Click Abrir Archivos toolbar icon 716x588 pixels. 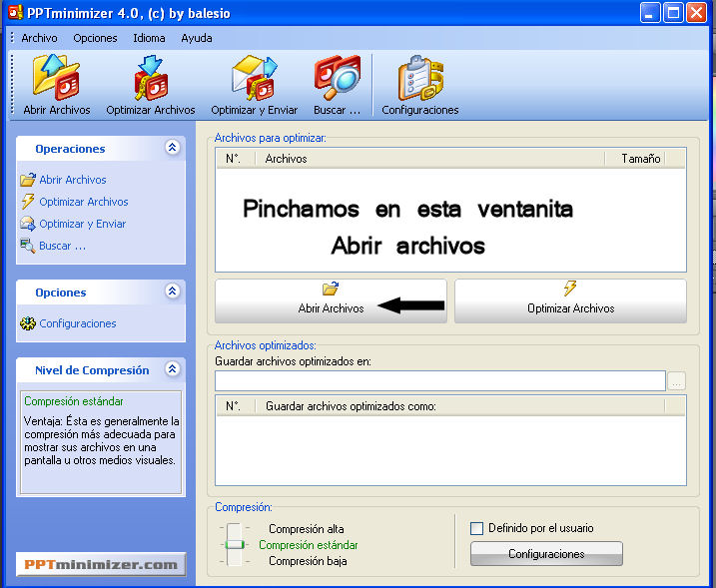(x=57, y=78)
